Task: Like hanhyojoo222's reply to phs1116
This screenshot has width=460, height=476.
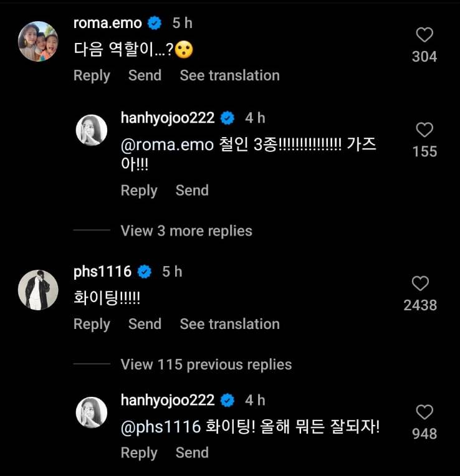Action: [x=424, y=412]
